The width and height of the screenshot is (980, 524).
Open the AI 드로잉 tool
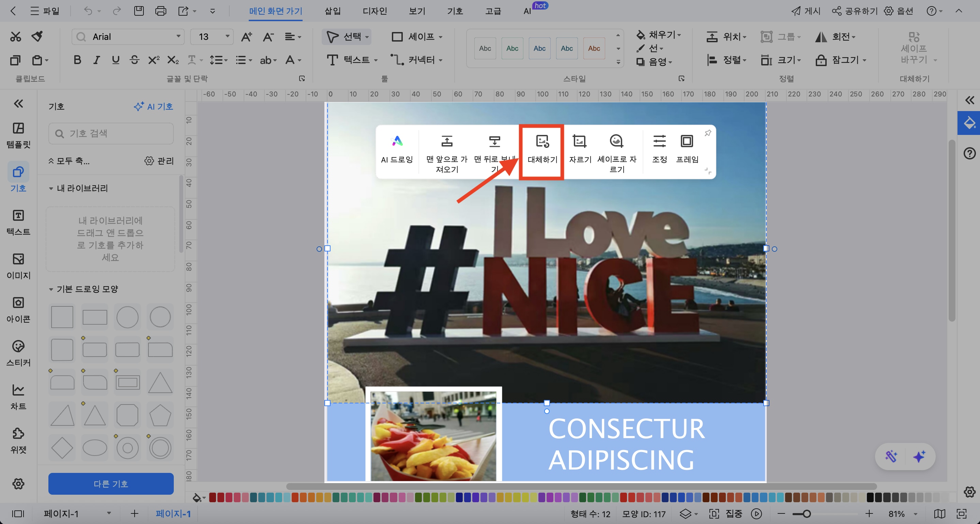point(397,141)
